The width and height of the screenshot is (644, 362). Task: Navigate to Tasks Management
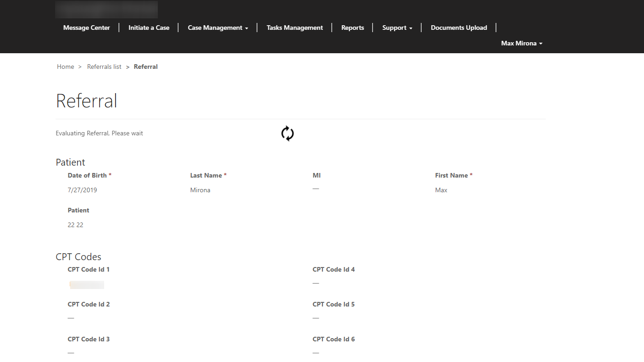point(294,28)
